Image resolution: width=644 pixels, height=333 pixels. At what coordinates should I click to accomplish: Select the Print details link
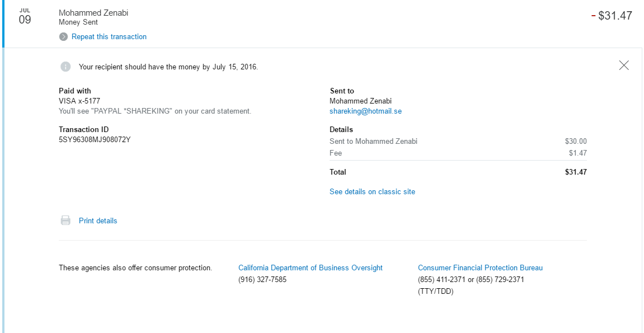(98, 221)
